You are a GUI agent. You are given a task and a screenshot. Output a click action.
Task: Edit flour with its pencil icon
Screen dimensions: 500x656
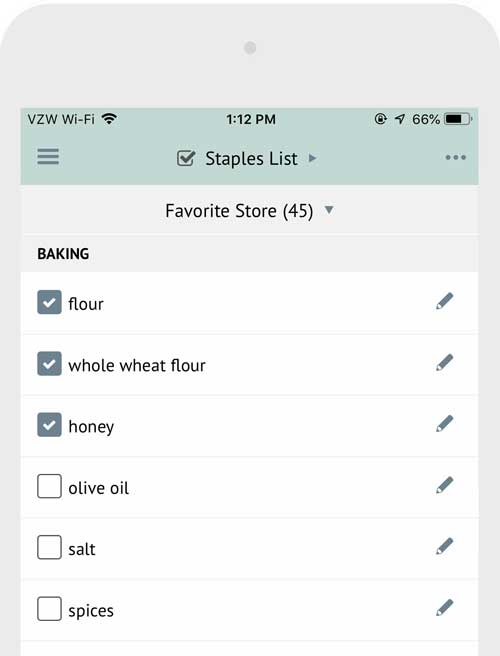(444, 301)
